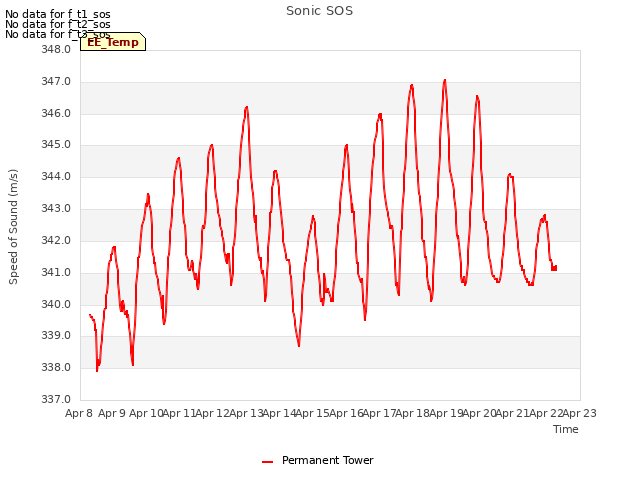The height and width of the screenshot is (480, 640).
Task: Click the 345.0 y-axis tick label
Action: click(56, 144)
